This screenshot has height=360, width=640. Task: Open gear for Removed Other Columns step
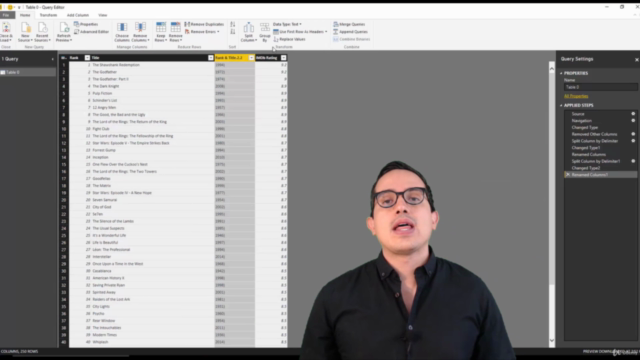(633, 134)
